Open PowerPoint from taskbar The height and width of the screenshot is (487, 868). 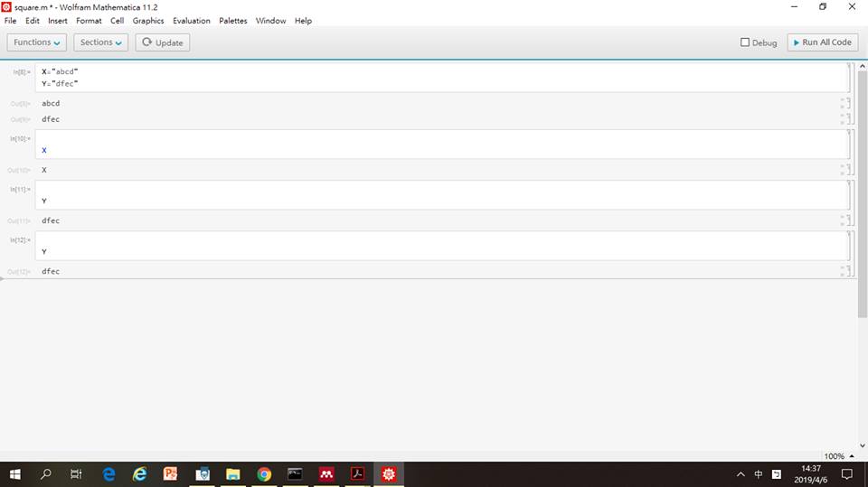coord(171,474)
